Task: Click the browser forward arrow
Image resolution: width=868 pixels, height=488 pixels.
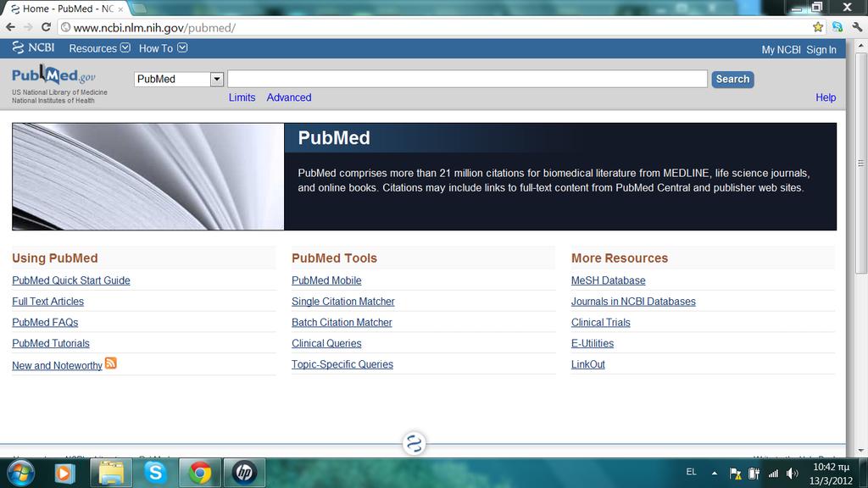Action: [x=28, y=27]
